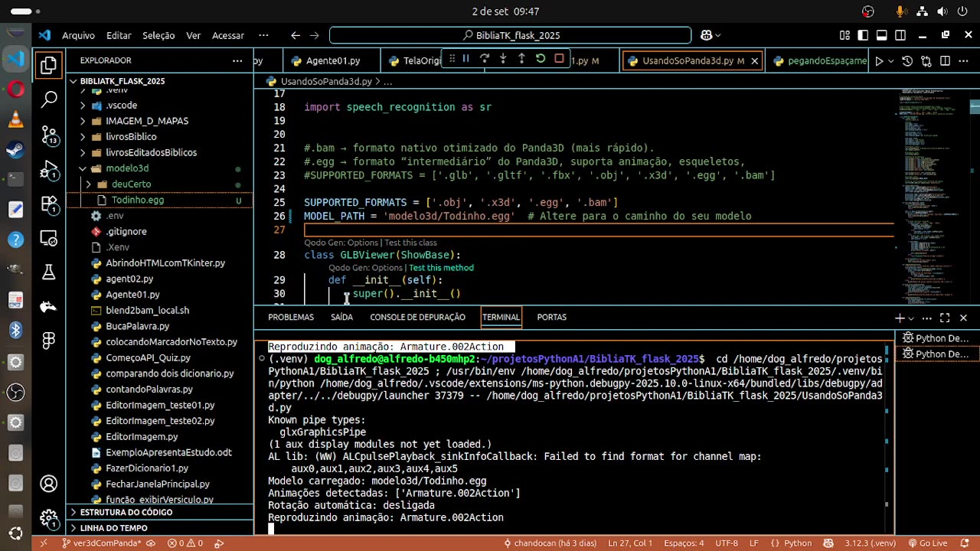This screenshot has width=980, height=551.
Task: Click the Go Live status bar button
Action: [x=926, y=543]
